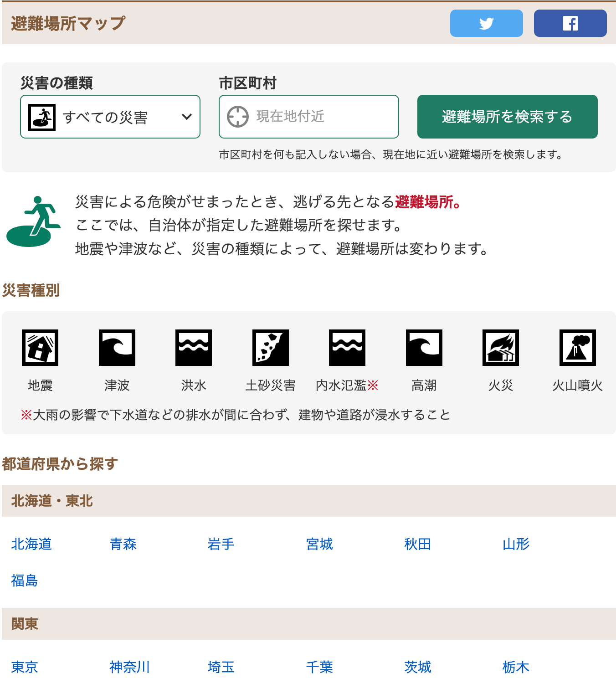Select the volcanic eruption (火山噴火) icon
Viewport: 616px width, 689px height.
click(578, 348)
